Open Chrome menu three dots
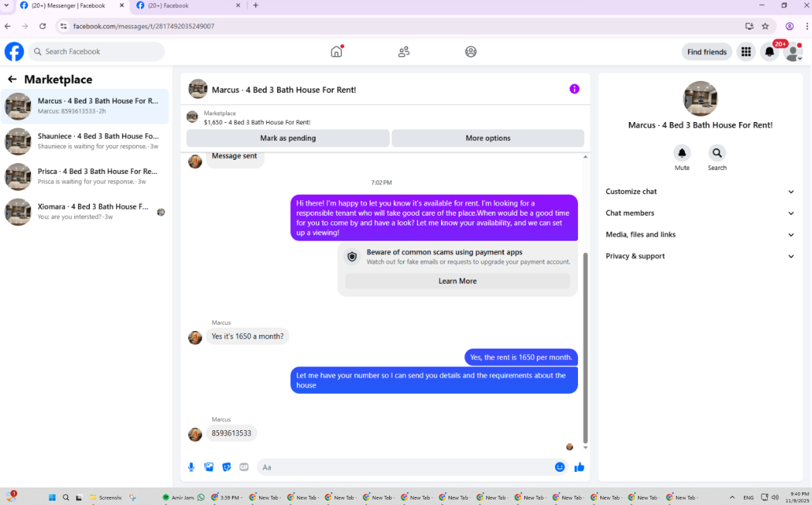 click(x=807, y=26)
